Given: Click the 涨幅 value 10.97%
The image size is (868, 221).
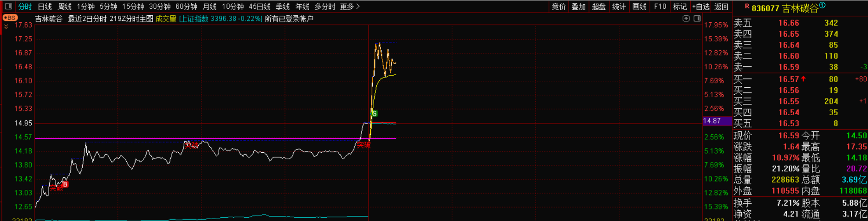Looking at the screenshot, I should coord(786,158).
